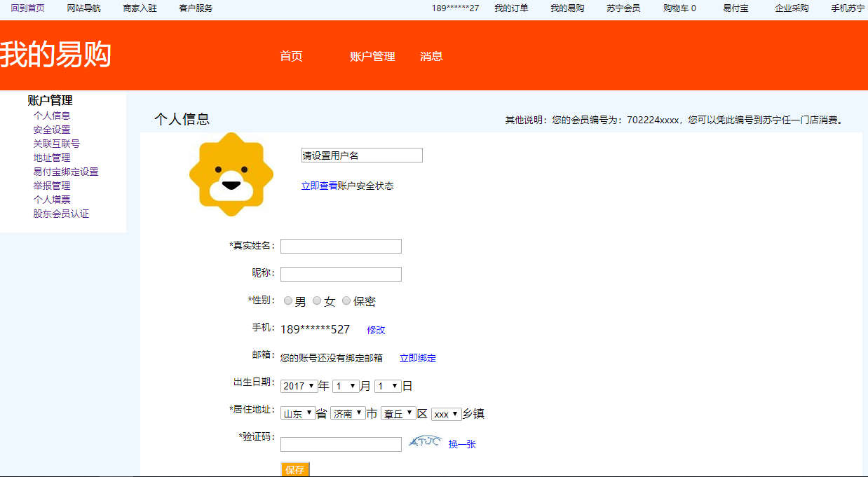Click the 昵称 input field
This screenshot has width=868, height=477.
pos(341,274)
